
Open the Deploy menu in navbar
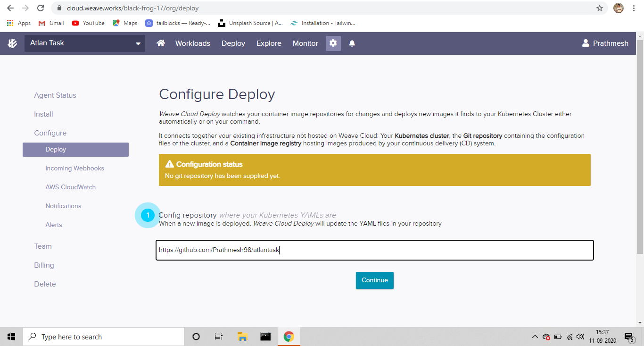pos(233,43)
